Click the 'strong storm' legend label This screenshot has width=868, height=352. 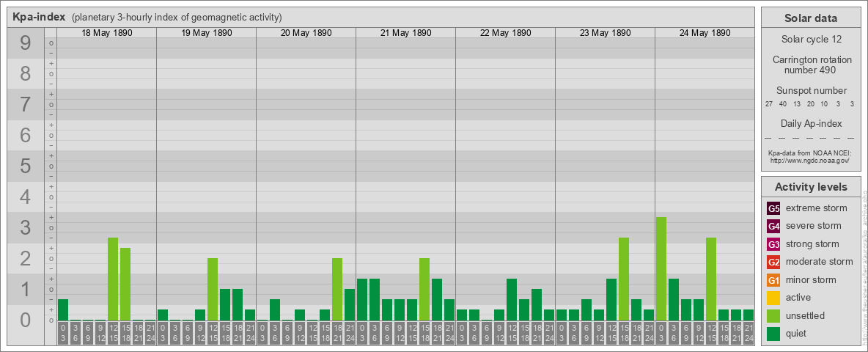tap(812, 244)
